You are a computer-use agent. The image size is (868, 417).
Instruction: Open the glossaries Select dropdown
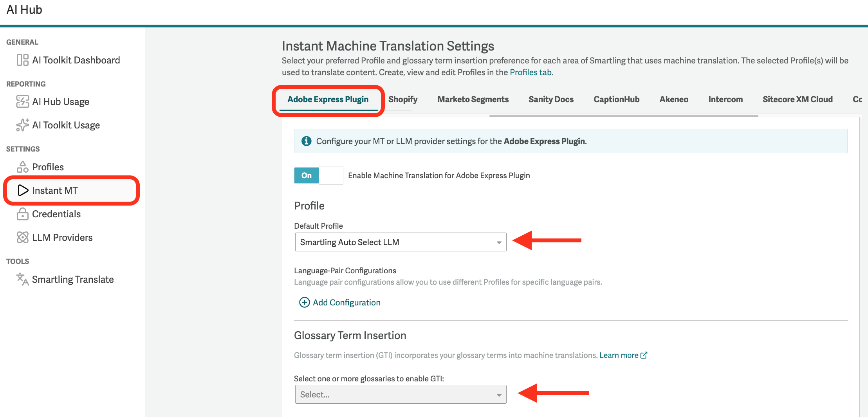pyautogui.click(x=401, y=394)
